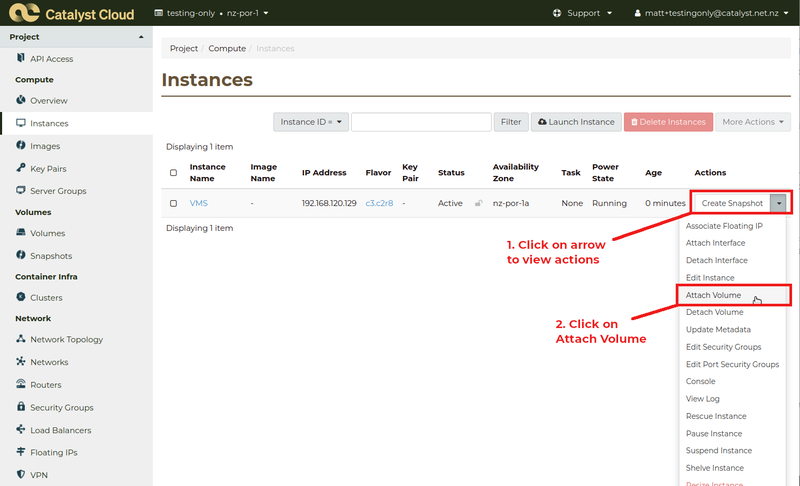800x486 pixels.
Task: Collapse the Project sidebar panel
Action: tap(77, 37)
